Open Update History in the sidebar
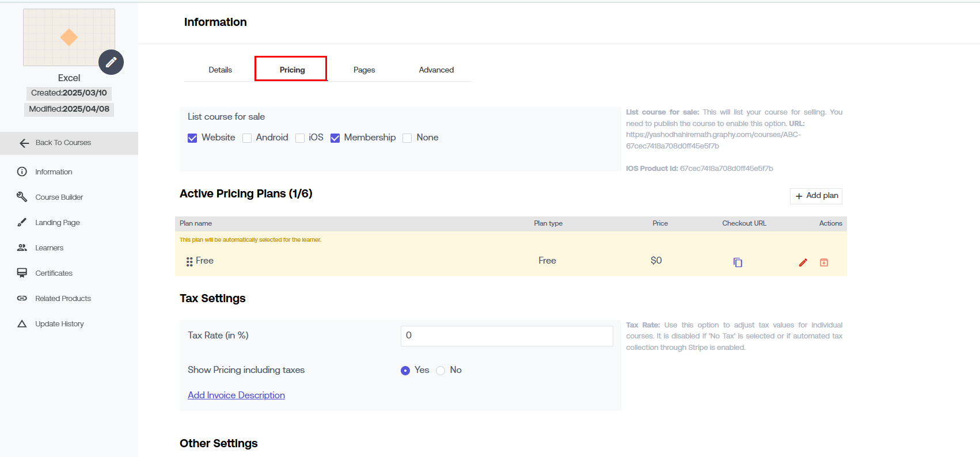The width and height of the screenshot is (980, 457). 59,324
